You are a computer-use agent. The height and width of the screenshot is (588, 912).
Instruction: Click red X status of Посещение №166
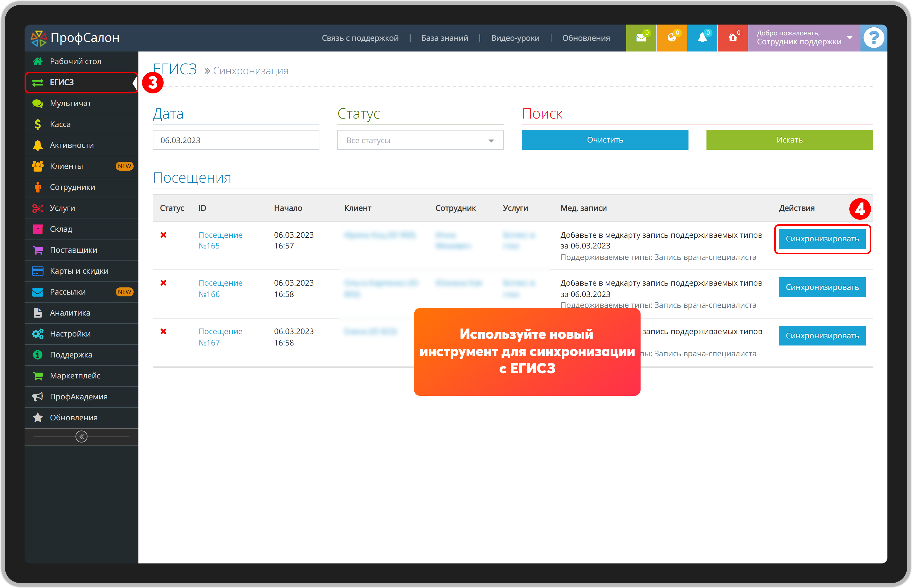tap(163, 283)
